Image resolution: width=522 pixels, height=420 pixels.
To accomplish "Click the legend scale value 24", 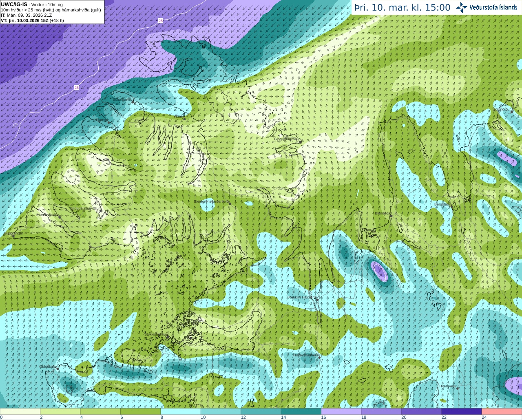I will coord(484,417).
